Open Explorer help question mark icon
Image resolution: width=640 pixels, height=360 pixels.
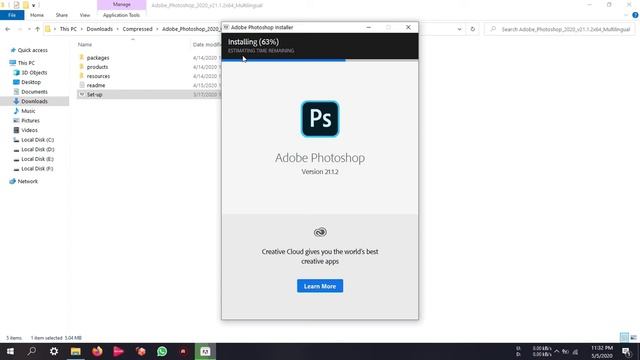635,15
